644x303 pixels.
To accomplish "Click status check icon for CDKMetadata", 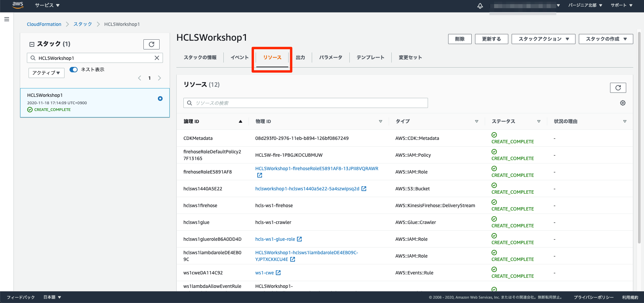I will 494,135.
